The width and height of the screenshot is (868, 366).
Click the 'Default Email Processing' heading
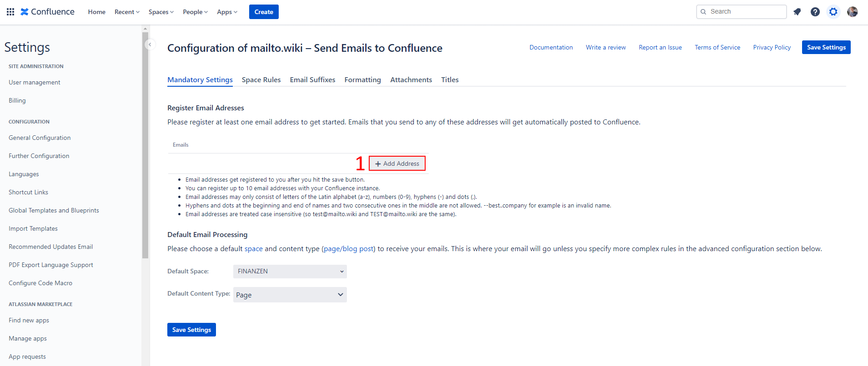[207, 235]
